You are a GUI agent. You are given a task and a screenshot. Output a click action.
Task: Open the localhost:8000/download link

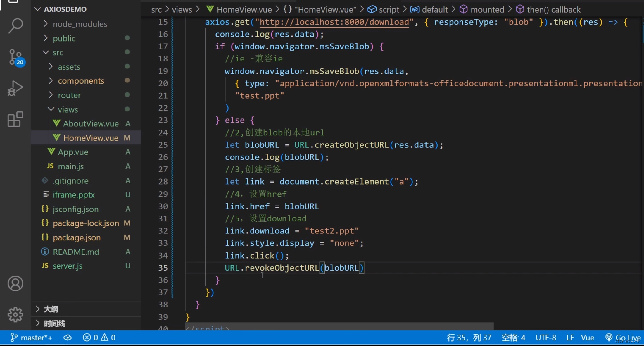pyautogui.click(x=334, y=22)
